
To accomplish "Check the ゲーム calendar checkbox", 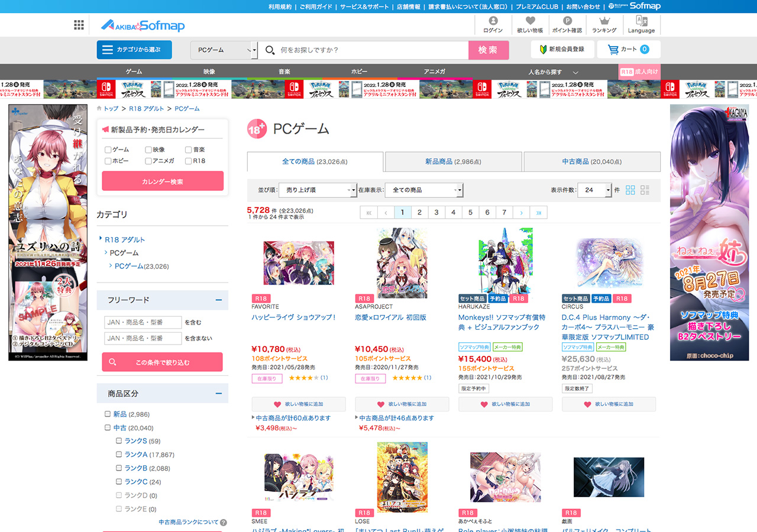I will pyautogui.click(x=108, y=150).
